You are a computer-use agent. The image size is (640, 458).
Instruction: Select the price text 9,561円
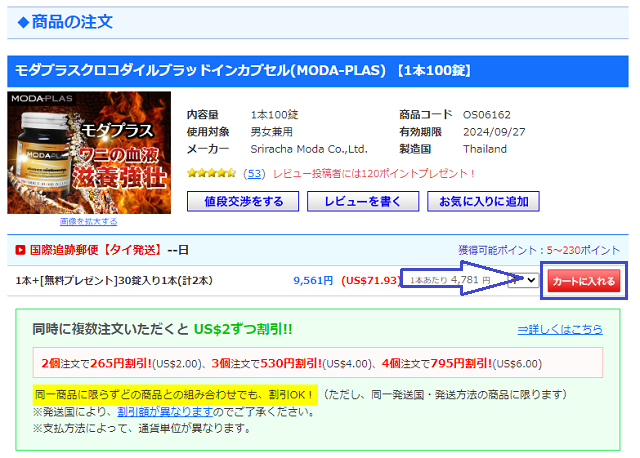click(313, 280)
